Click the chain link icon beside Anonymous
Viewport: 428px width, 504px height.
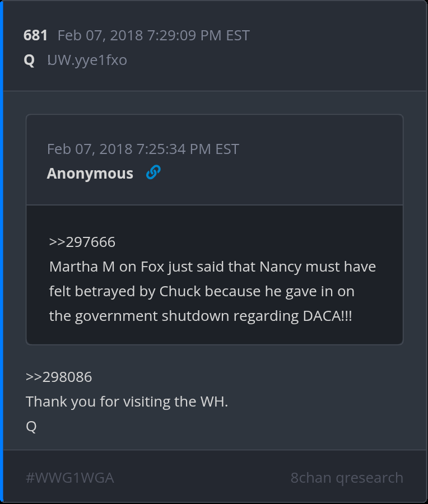tap(153, 173)
